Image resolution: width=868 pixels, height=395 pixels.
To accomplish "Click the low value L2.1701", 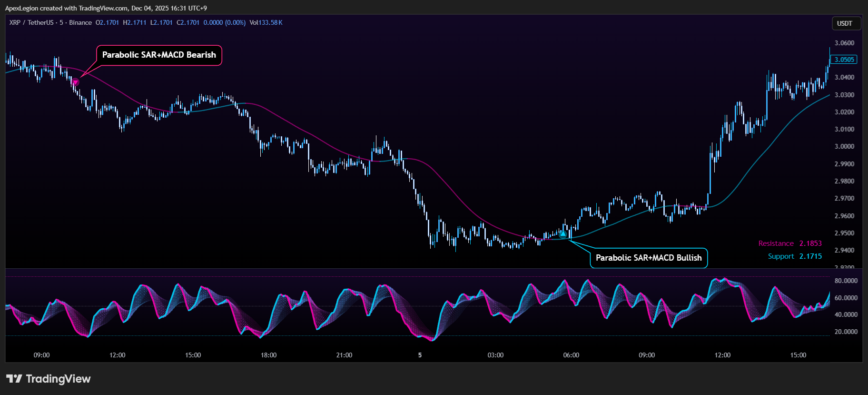I will (x=161, y=22).
